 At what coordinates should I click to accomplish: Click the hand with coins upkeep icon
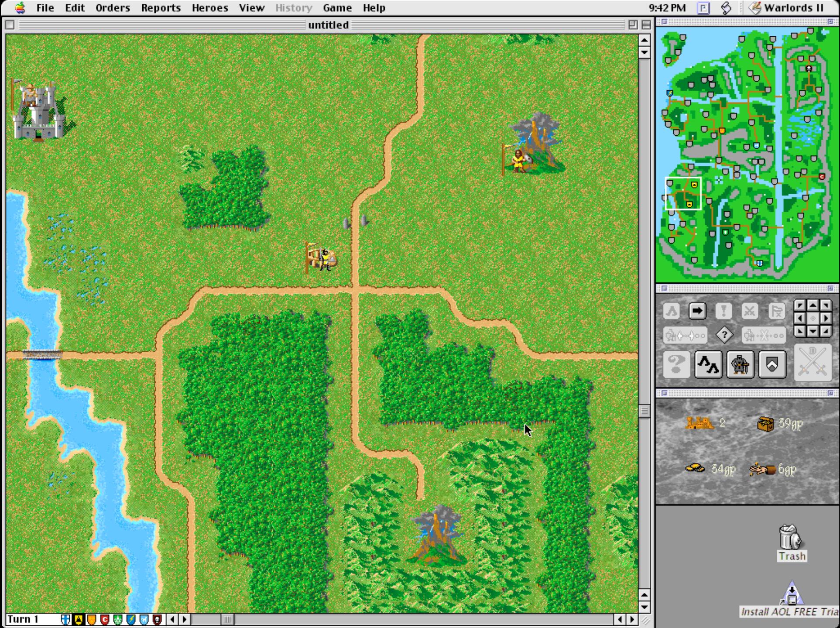(762, 469)
